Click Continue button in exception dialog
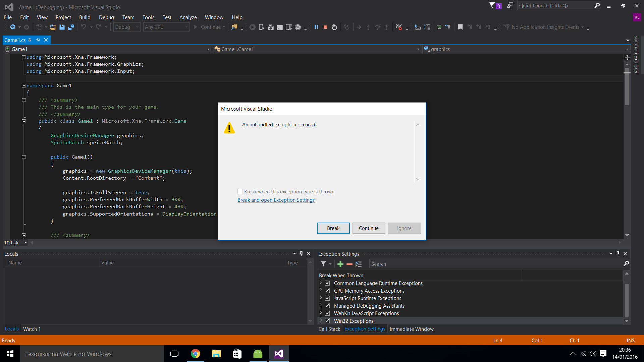644x362 pixels. [369, 228]
